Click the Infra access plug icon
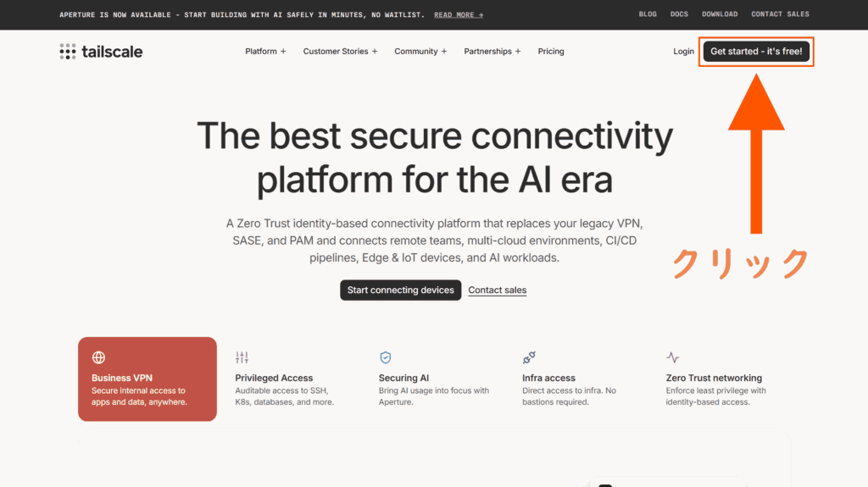The image size is (868, 487). [x=529, y=357]
